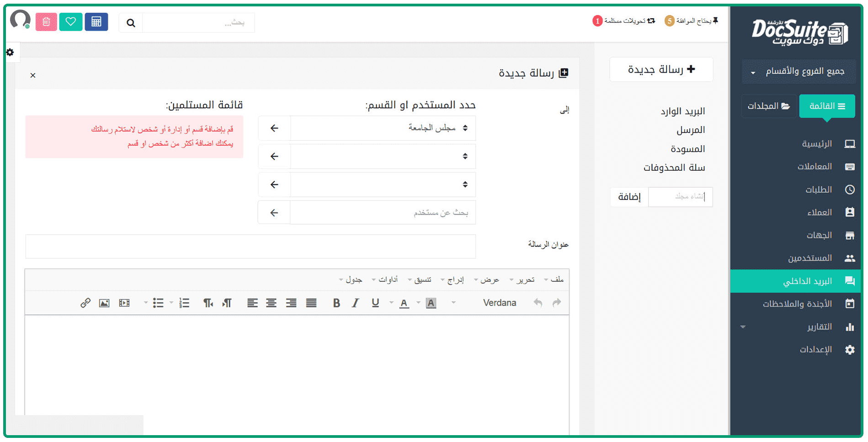Insert a link using the chain icon
The height and width of the screenshot is (442, 868).
coord(85,303)
